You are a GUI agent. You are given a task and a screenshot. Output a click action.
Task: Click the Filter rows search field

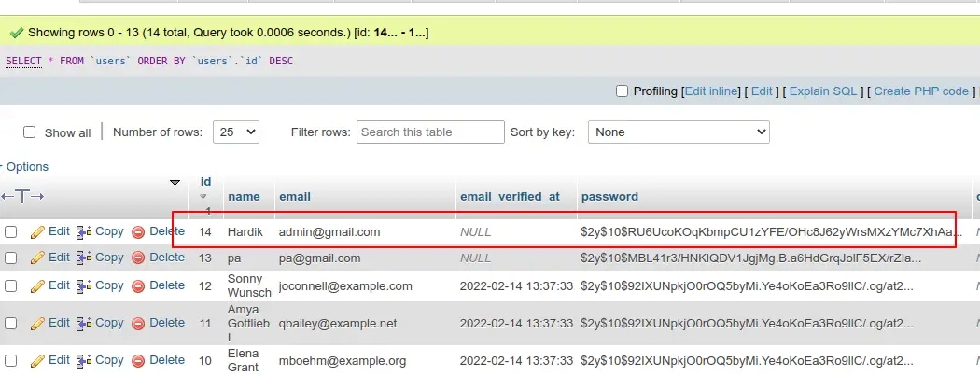[x=430, y=132]
